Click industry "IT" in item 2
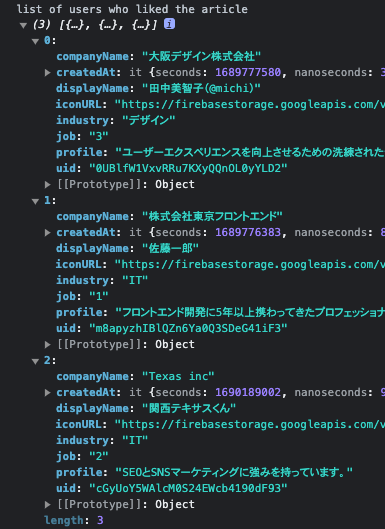385x529 pixels. coord(135,440)
